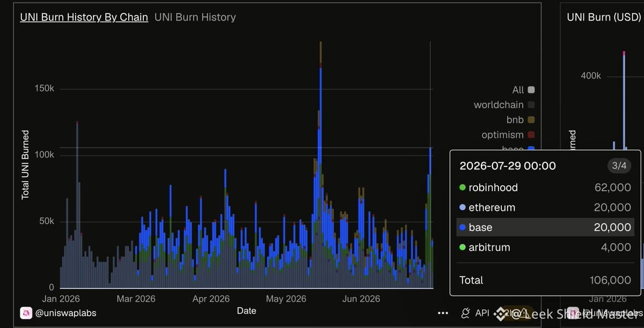Click the arbitrum green dot in the tooltip
The width and height of the screenshot is (644, 328).
pos(463,247)
